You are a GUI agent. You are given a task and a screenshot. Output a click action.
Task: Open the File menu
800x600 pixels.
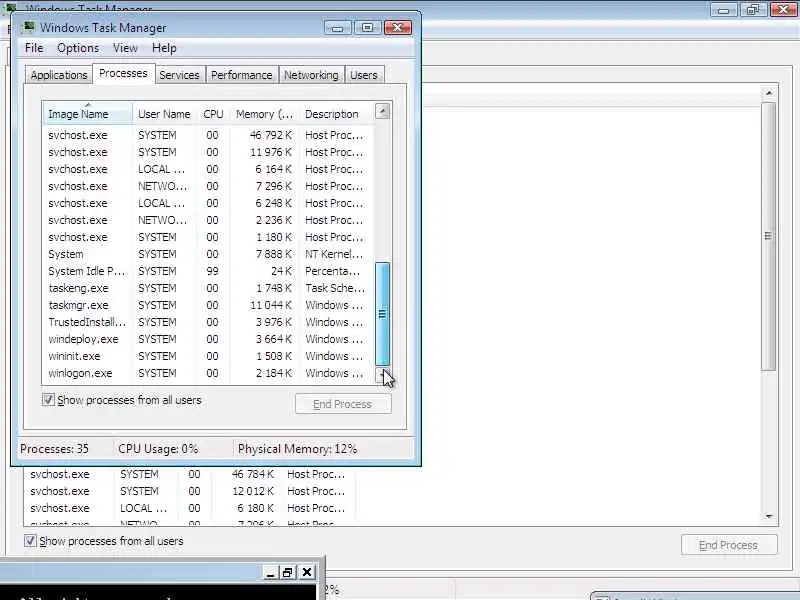coord(34,48)
